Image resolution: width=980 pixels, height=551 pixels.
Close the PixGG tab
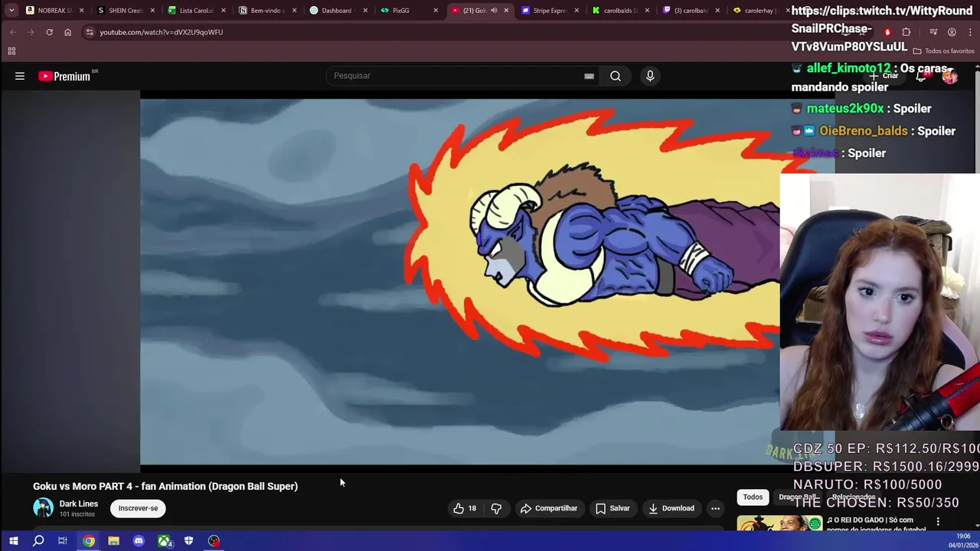436,11
